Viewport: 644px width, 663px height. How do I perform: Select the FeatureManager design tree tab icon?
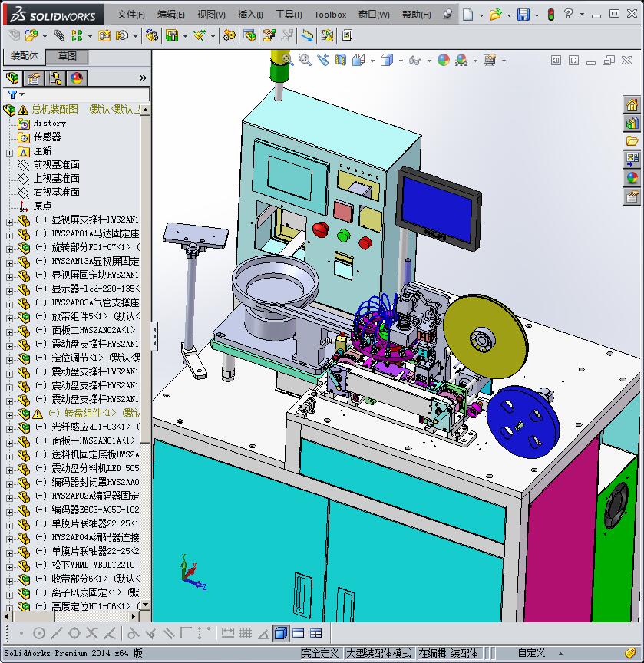tap(13, 78)
